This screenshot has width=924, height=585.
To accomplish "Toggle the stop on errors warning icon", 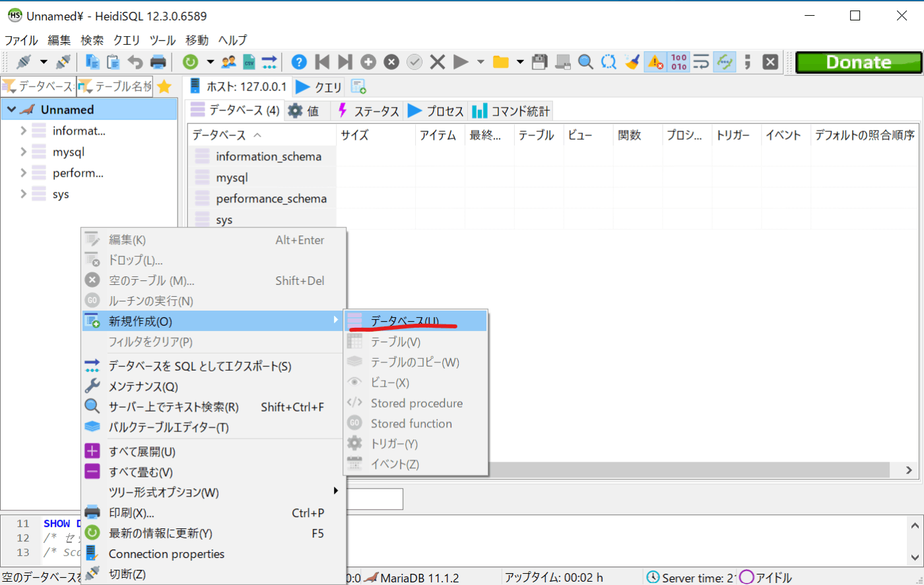I will [655, 62].
